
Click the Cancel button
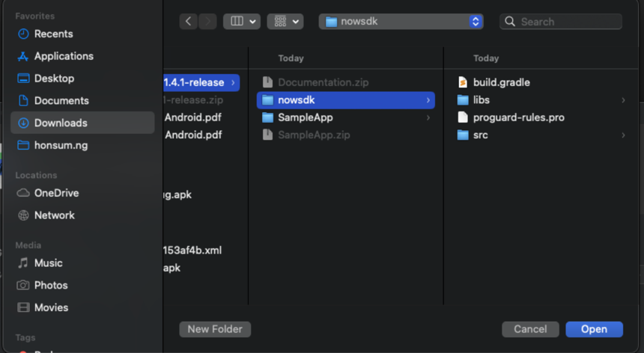(x=530, y=329)
